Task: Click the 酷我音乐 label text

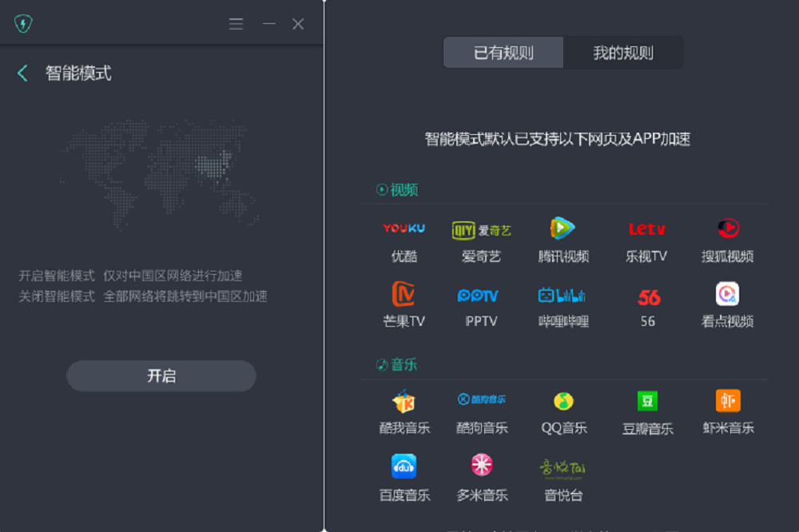Action: [404, 427]
